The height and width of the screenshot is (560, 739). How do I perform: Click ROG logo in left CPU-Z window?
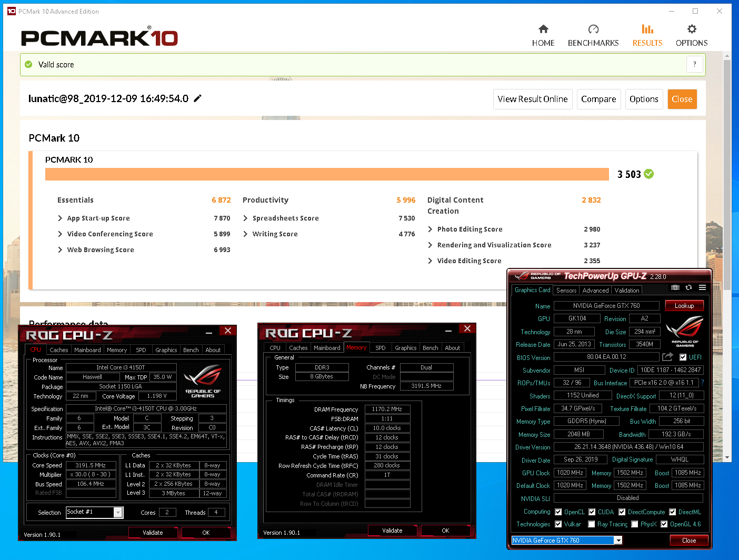(x=203, y=382)
